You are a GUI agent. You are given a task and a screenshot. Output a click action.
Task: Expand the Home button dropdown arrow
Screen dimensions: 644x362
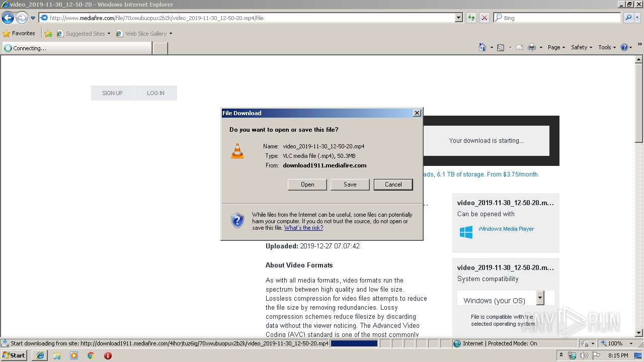coord(491,47)
